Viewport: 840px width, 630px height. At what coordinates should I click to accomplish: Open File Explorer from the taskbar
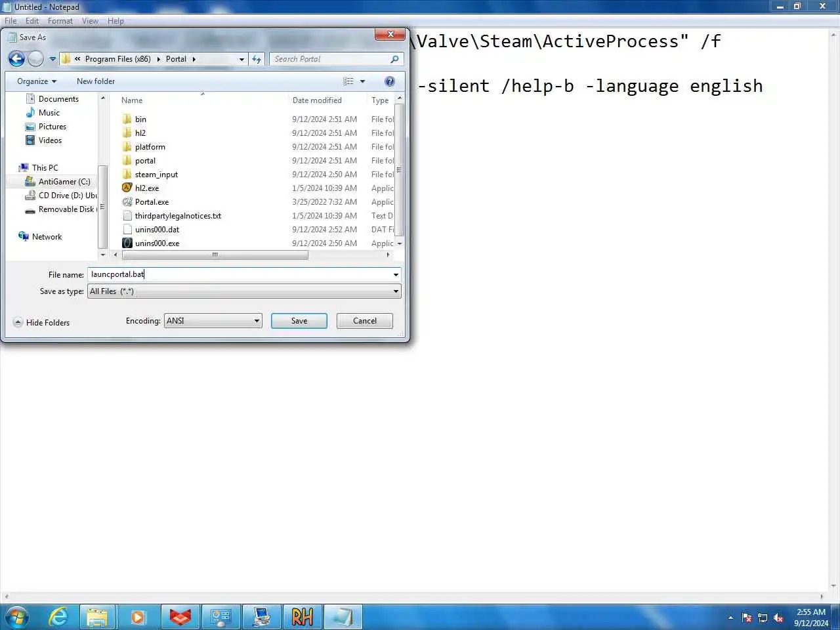point(97,617)
